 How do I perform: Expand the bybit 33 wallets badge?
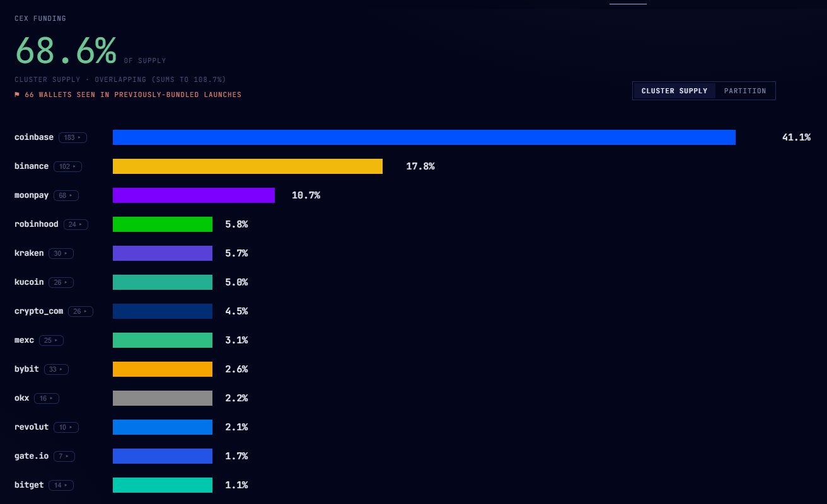pos(57,369)
